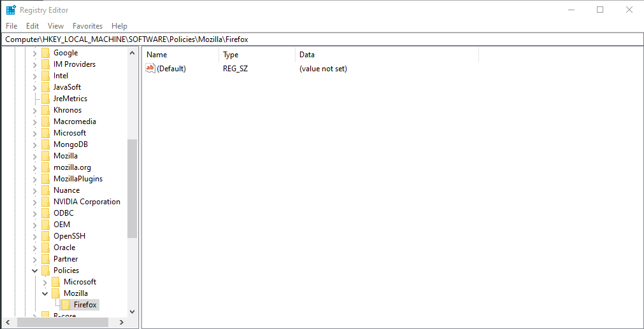644x329 pixels.
Task: Click the Google key folder icon
Action: (45, 53)
